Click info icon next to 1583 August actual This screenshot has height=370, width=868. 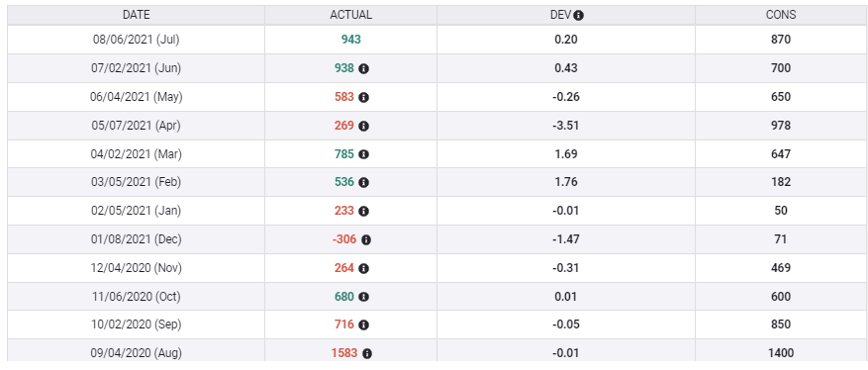pyautogui.click(x=367, y=354)
